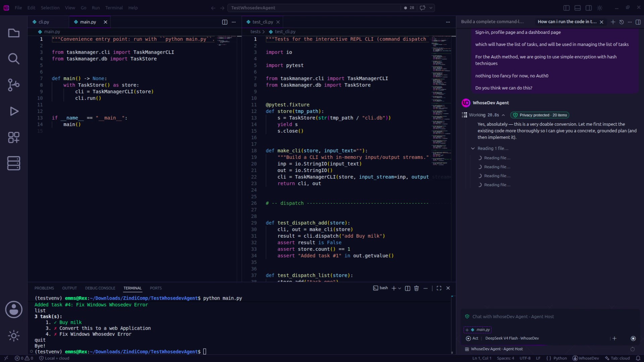Collapse the Reading 1 file section
The height and width of the screenshot is (362, 644).
[490, 148]
